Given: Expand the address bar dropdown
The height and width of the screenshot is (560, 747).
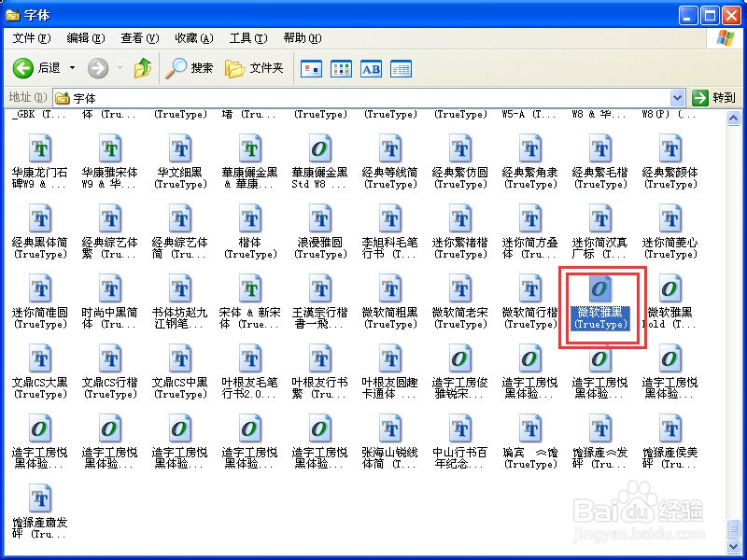Looking at the screenshot, I should (x=677, y=98).
